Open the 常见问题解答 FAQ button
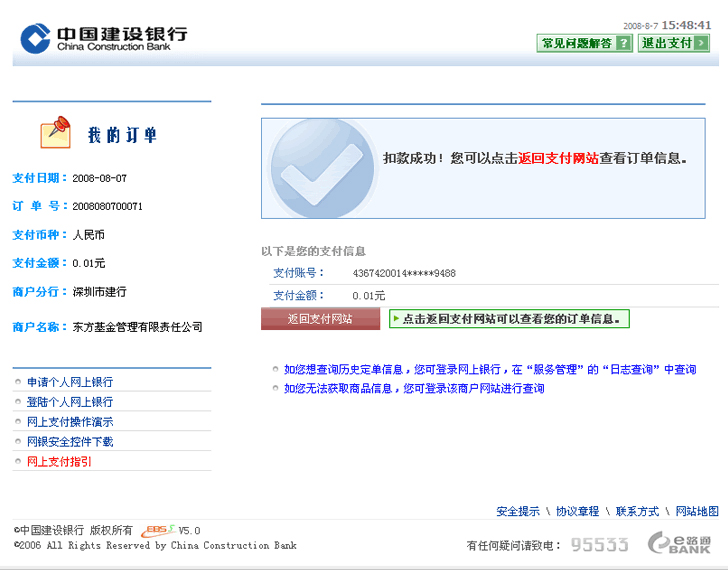 click(x=585, y=43)
